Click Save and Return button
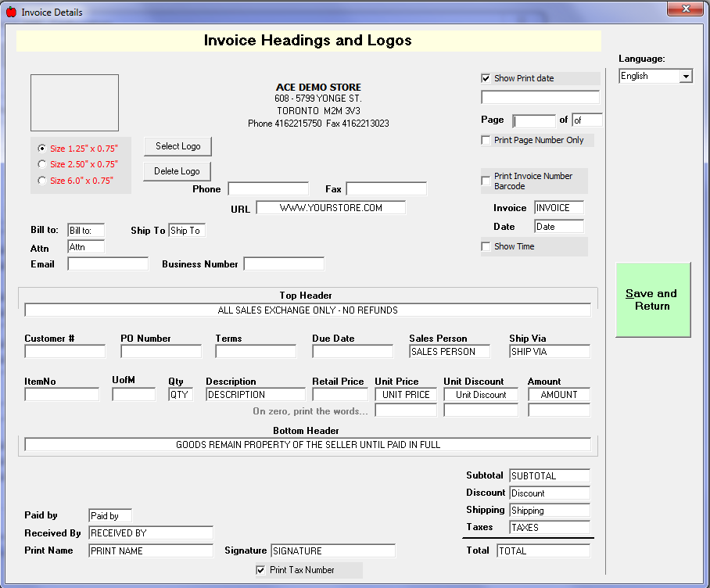Viewport: 710px width, 588px height. (x=653, y=299)
